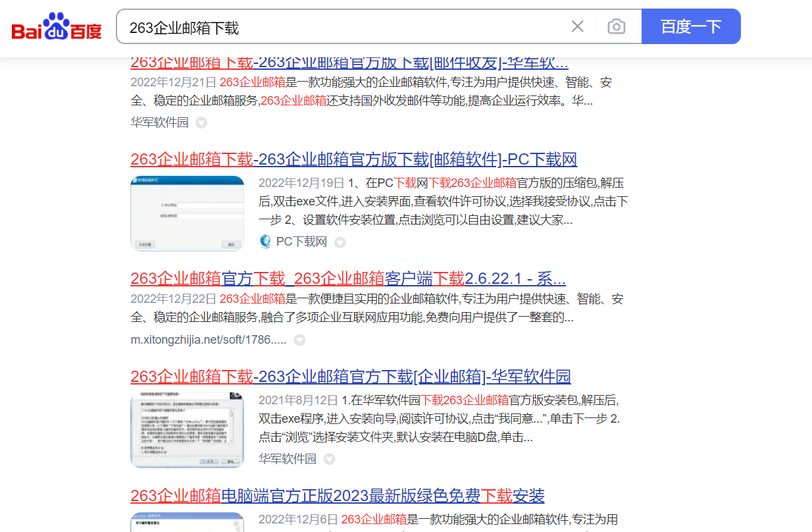
Task: Open image search via the camera icon
Action: click(616, 26)
